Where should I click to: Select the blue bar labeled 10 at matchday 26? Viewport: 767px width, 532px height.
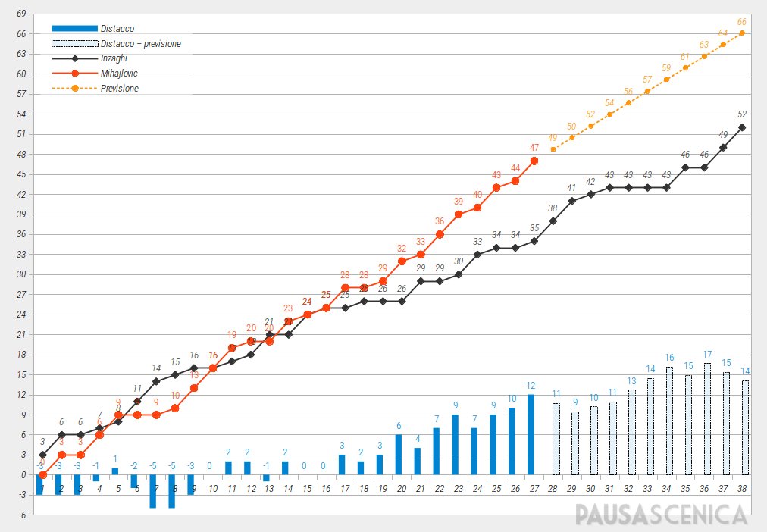point(512,442)
